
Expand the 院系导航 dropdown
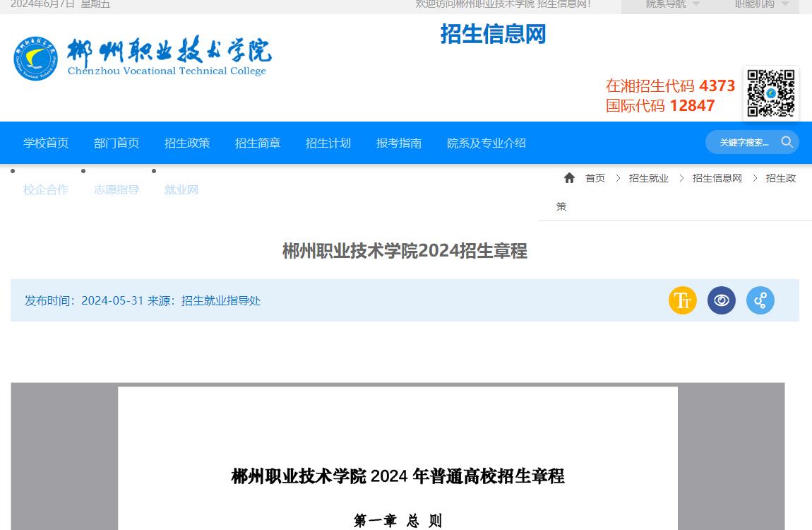[672, 4]
